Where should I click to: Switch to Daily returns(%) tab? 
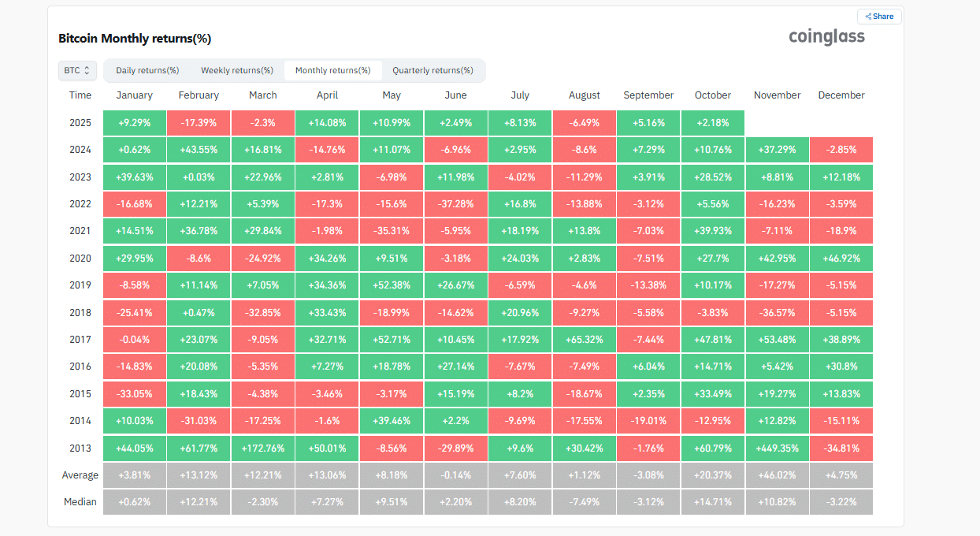coord(147,70)
